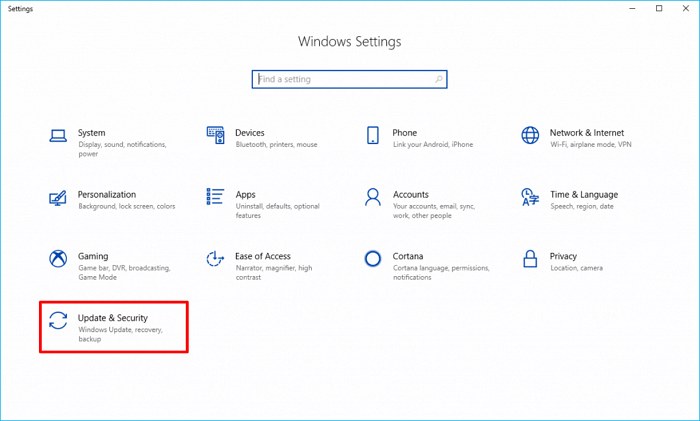Screen dimensions: 700x421
Task: Click 'Display, sound, notifications, power' description
Action: tap(122, 149)
